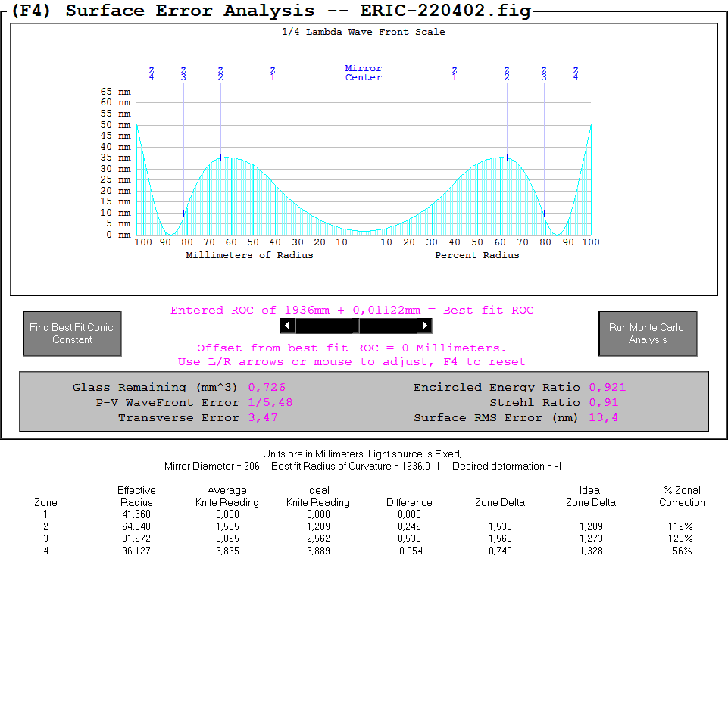Click the Find Best Fit Conic Constant button
Screen dimensions: 728x724
click(x=72, y=333)
